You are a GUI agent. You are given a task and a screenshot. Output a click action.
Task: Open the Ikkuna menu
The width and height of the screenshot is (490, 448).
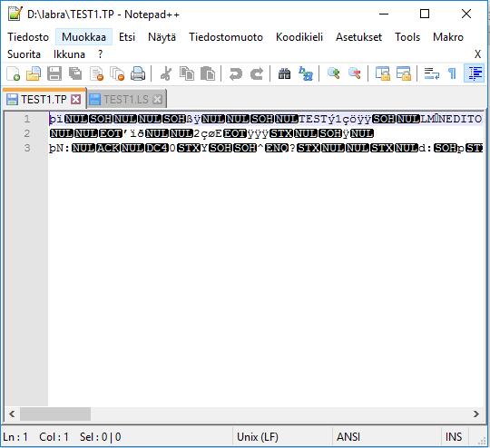pos(69,54)
